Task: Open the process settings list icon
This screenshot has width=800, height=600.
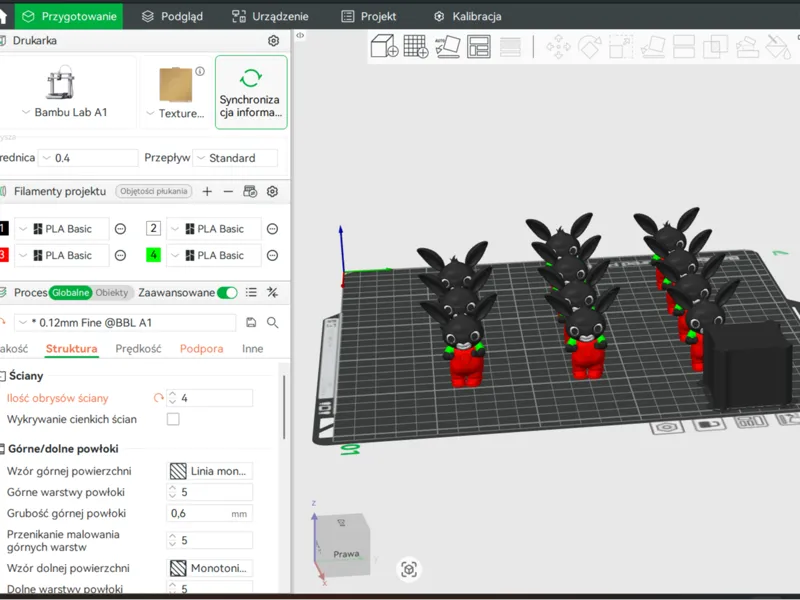Action: [251, 292]
